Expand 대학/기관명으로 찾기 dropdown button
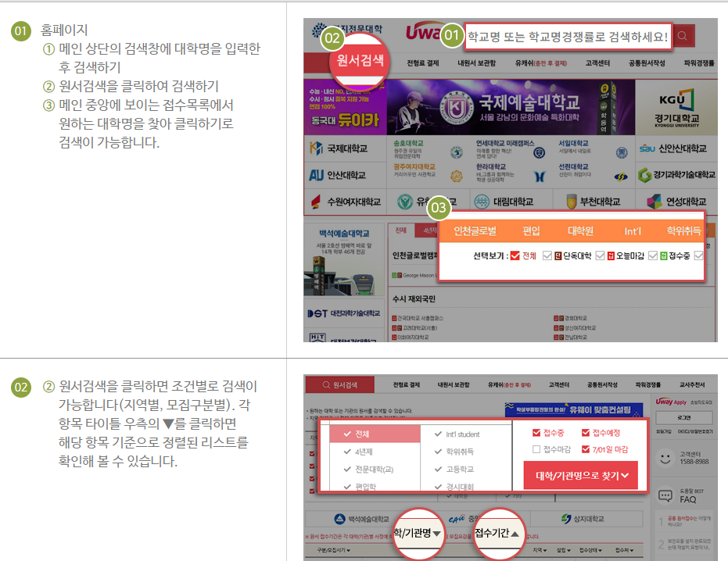 (581, 475)
